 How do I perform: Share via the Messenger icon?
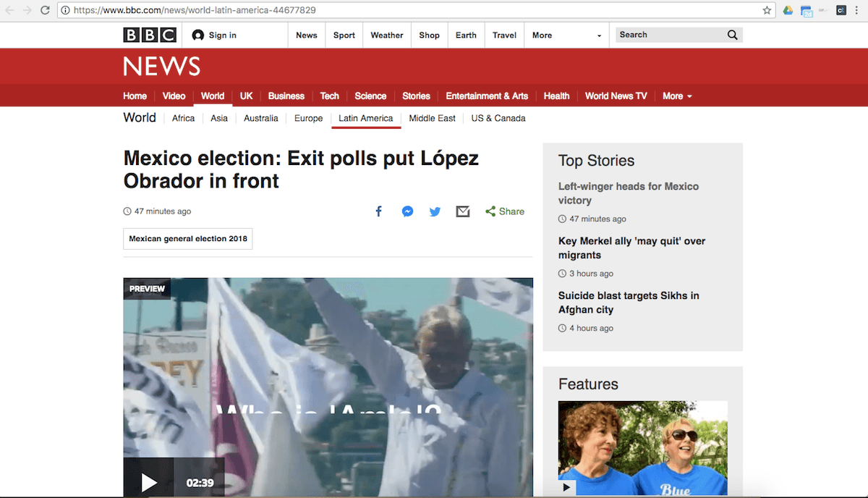pos(407,211)
